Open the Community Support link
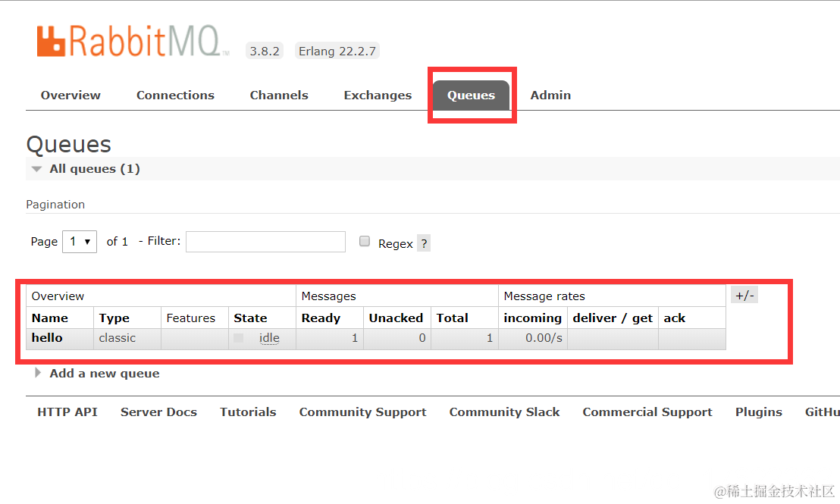The height and width of the screenshot is (504, 840). click(x=362, y=412)
